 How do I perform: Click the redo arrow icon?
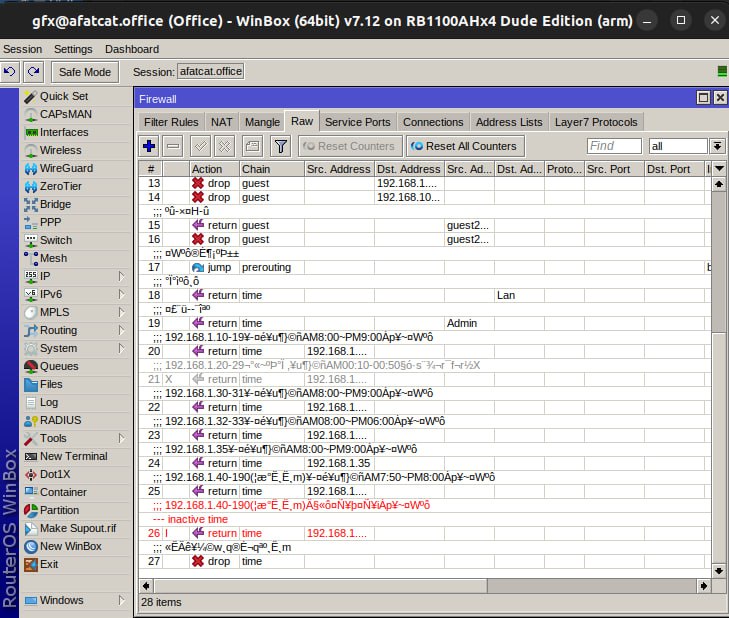pyautogui.click(x=34, y=71)
